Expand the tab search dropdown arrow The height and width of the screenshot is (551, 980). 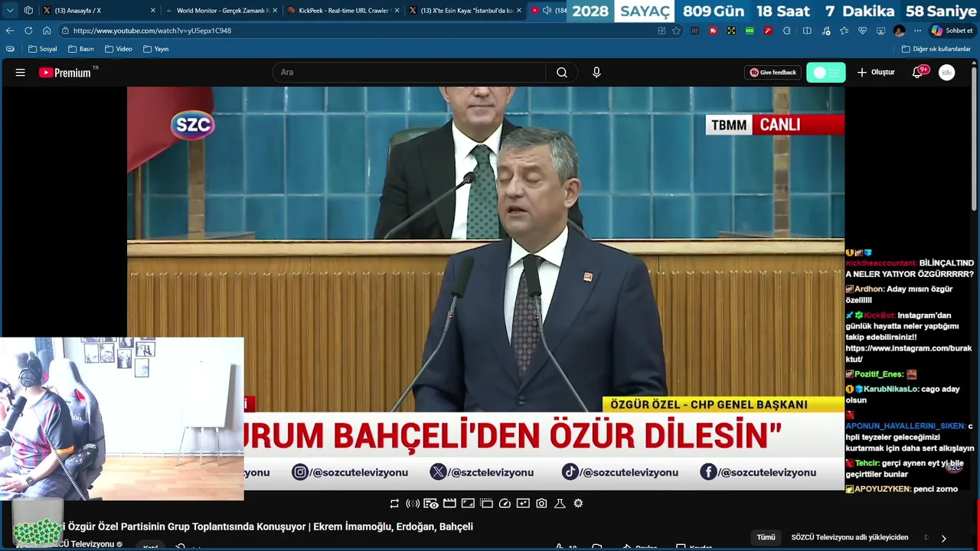pyautogui.click(x=10, y=11)
